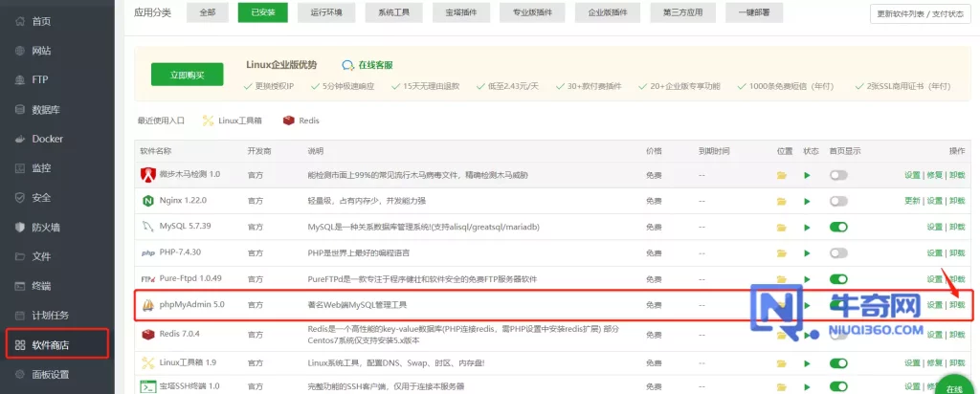Image resolution: width=980 pixels, height=394 pixels.
Task: Open recent entry Redis shortcut
Action: 301,120
